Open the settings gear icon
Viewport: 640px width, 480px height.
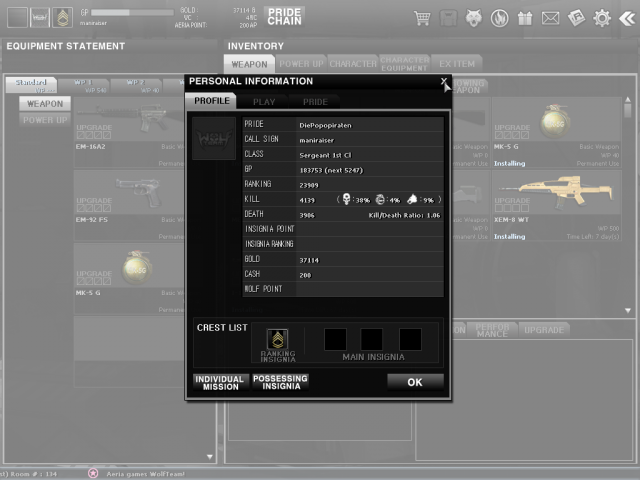[x=601, y=17]
